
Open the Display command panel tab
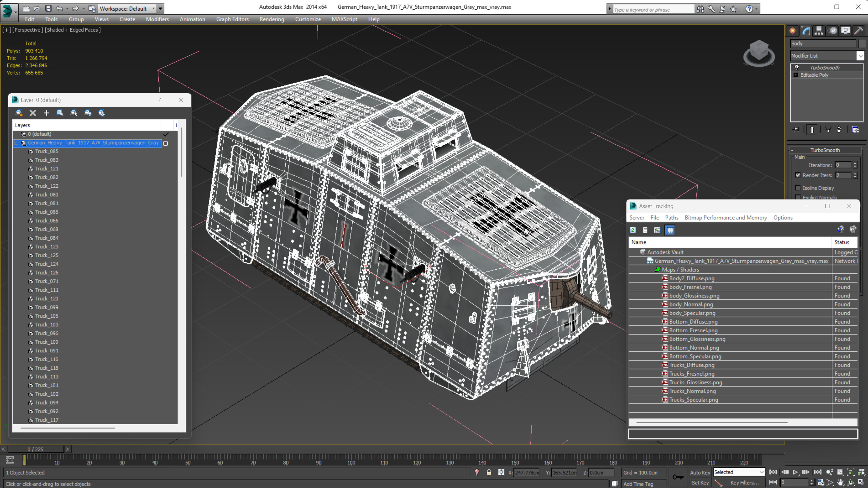pos(845,31)
